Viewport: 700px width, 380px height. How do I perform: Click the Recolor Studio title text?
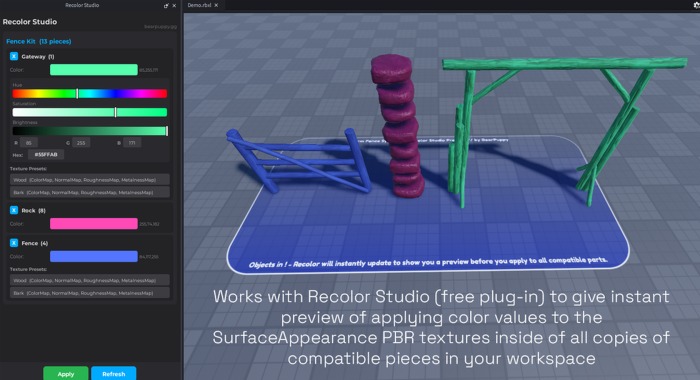(x=30, y=21)
